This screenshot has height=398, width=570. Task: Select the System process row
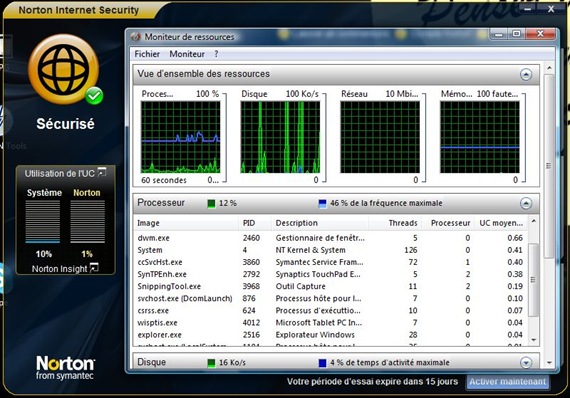tap(330, 250)
